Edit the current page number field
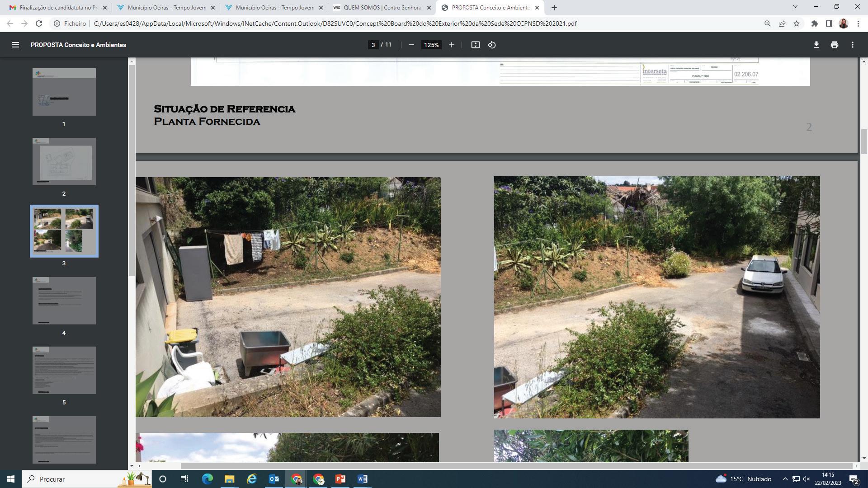The height and width of the screenshot is (488, 868). [373, 45]
